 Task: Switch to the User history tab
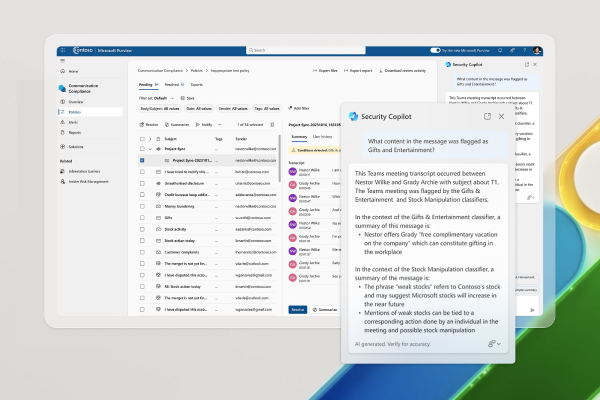point(324,136)
